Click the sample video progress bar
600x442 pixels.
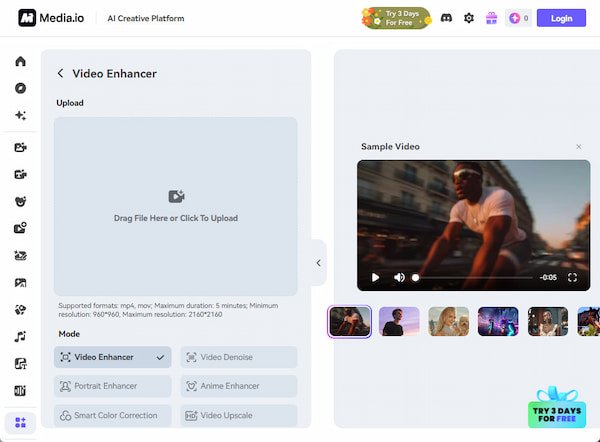tap(474, 277)
